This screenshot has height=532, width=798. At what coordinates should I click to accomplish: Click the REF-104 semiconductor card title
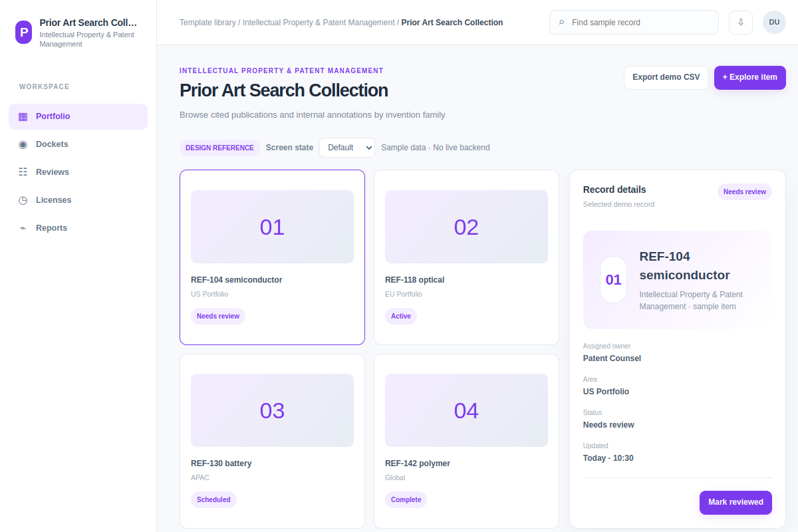[x=237, y=280]
